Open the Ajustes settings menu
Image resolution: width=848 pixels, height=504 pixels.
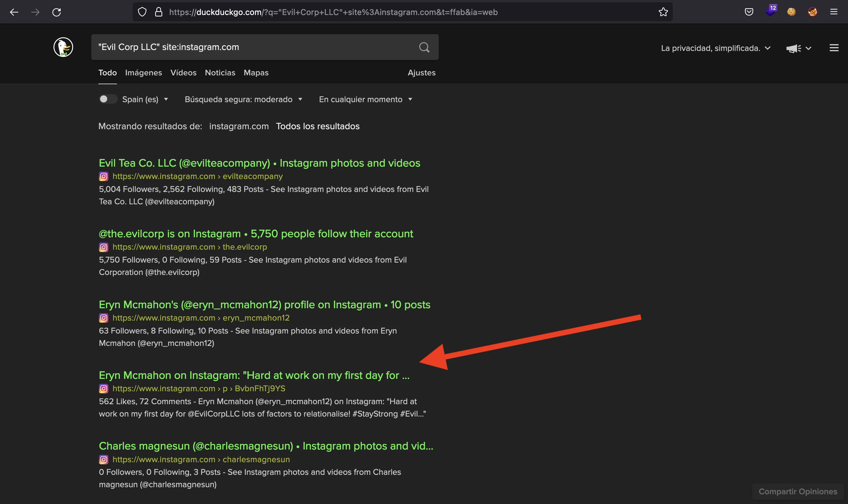click(421, 73)
